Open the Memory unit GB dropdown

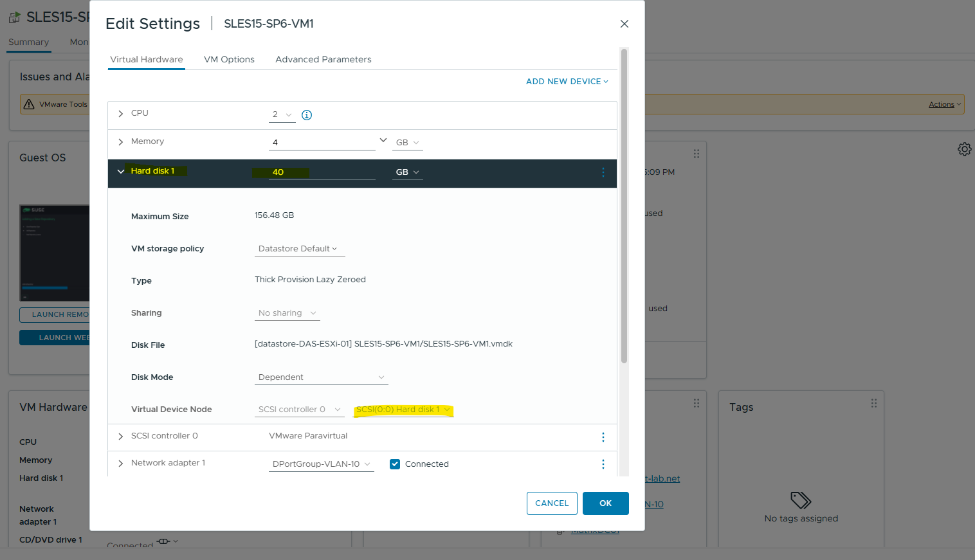click(x=407, y=143)
